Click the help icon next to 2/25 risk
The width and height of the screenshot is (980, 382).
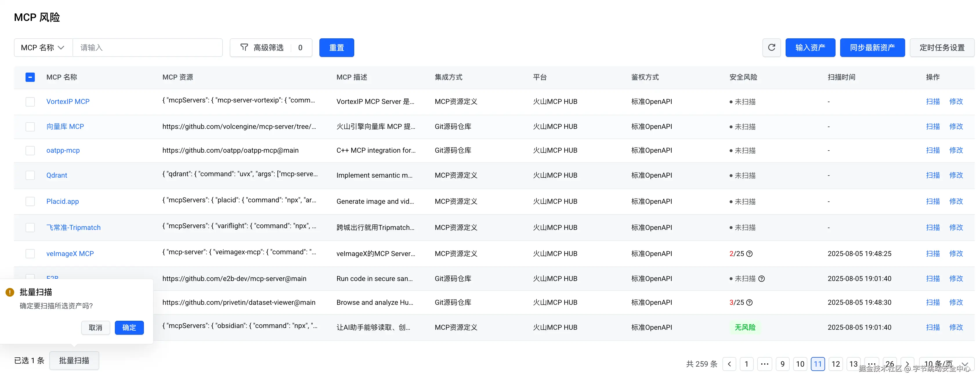pos(749,254)
